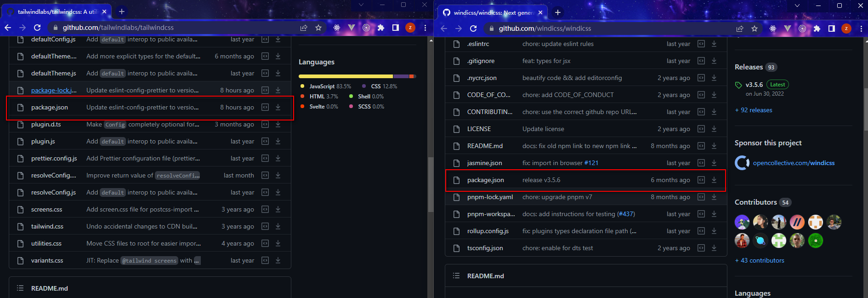Open README.md outline list in tailwindcss window

(20, 288)
